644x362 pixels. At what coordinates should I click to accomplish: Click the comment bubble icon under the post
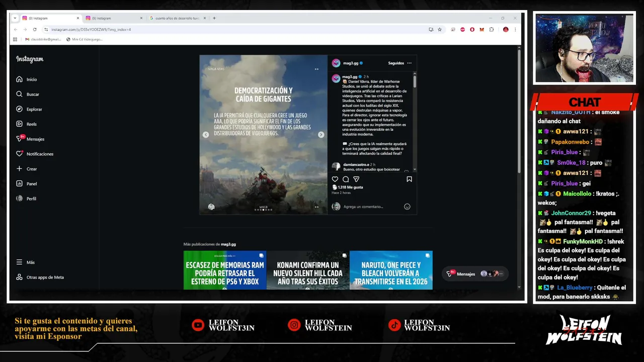coord(346,179)
